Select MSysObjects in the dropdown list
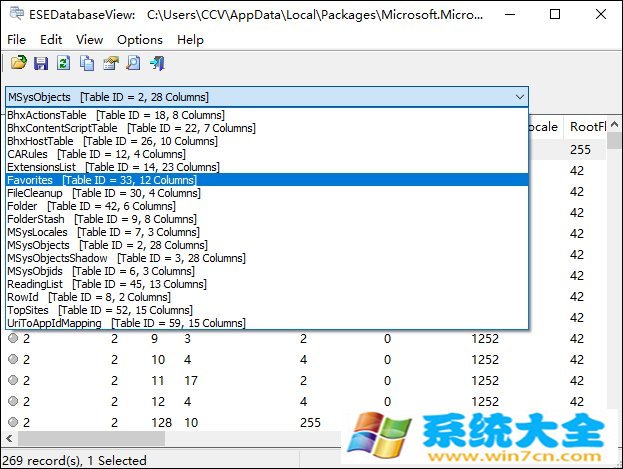This screenshot has width=623, height=469. point(267,245)
